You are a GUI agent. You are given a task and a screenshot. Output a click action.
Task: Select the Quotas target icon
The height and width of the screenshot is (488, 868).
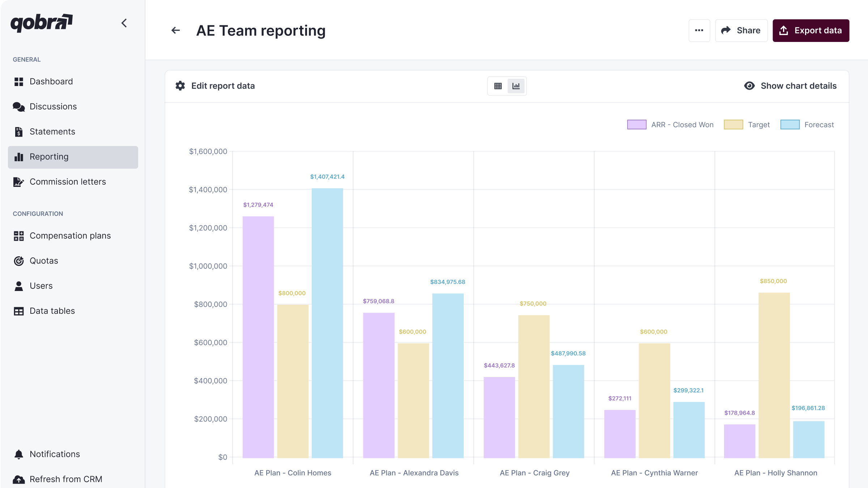pyautogui.click(x=19, y=261)
